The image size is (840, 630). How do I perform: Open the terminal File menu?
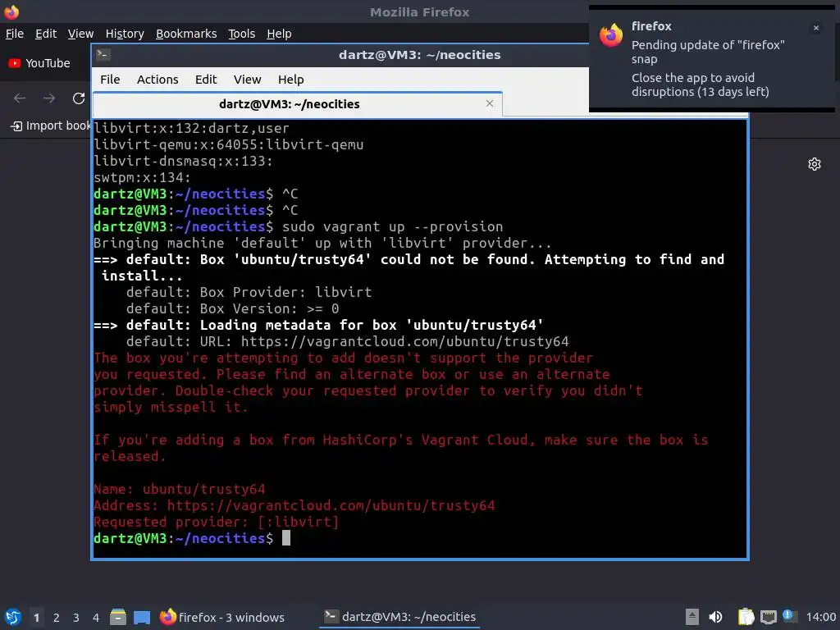111,80
